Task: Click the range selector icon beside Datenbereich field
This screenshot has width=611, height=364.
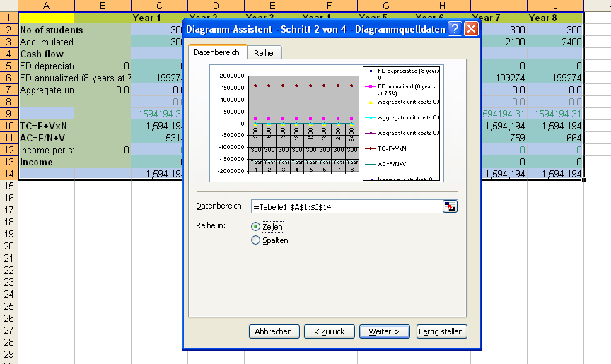Action: [450, 206]
